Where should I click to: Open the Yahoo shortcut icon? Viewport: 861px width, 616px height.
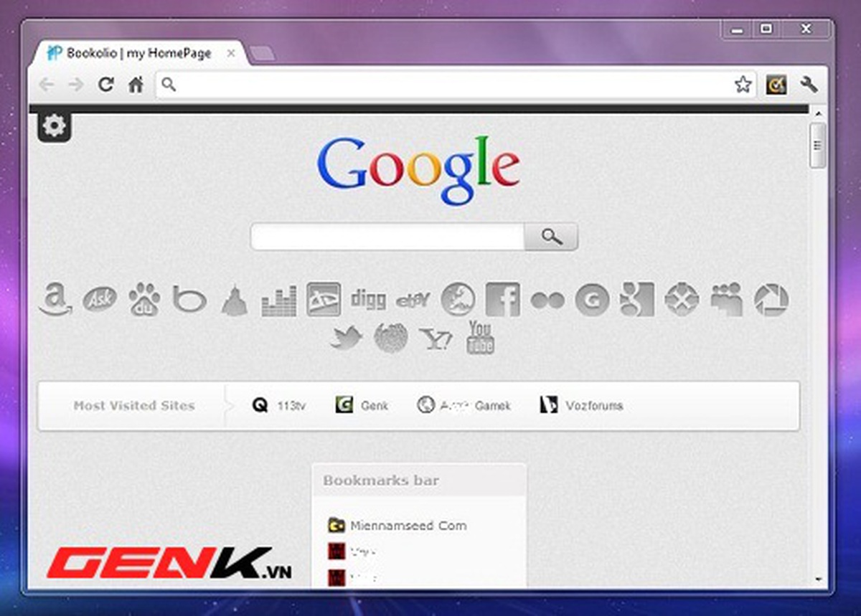(x=436, y=338)
